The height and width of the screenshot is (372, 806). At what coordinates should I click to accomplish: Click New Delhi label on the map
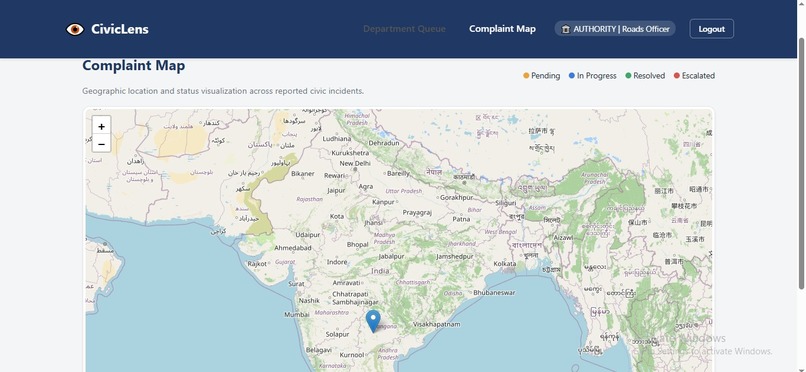coord(355,163)
